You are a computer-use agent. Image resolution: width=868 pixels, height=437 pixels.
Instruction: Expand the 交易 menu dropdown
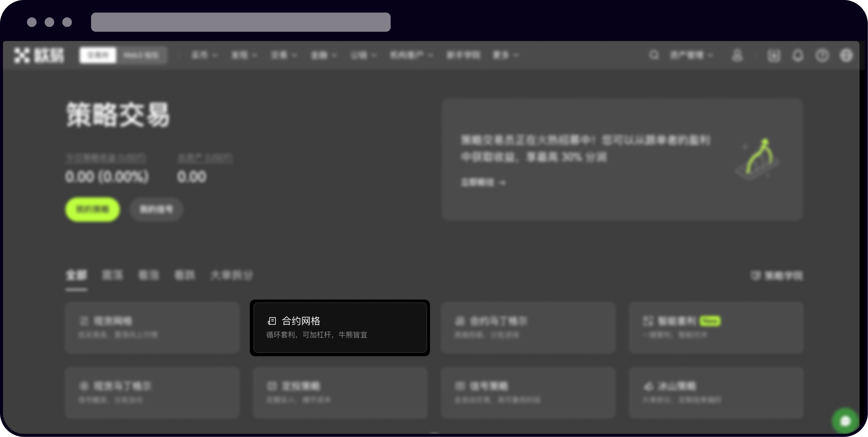coord(284,55)
